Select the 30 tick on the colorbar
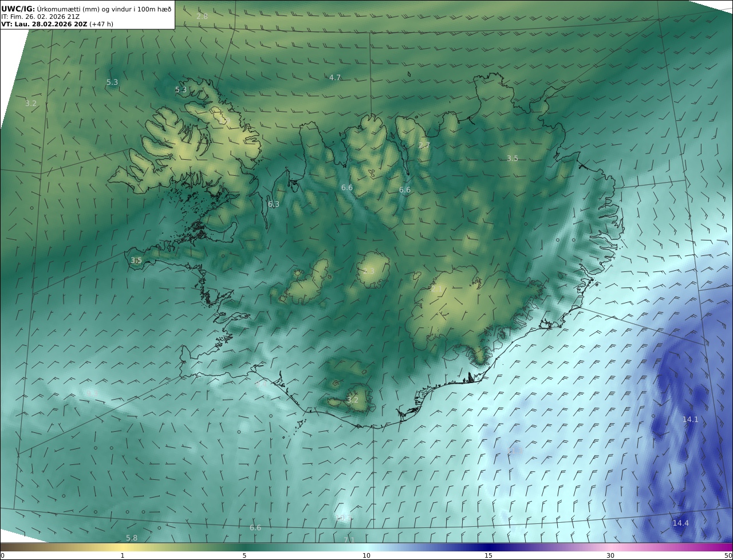733x560 pixels. pyautogui.click(x=610, y=555)
